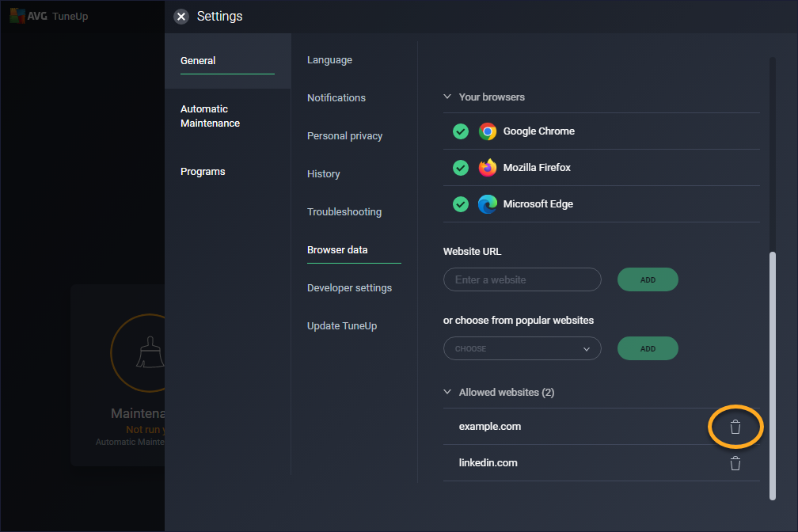Uncheck the Google Chrome checkmark
The image size is (798, 532).
click(461, 131)
